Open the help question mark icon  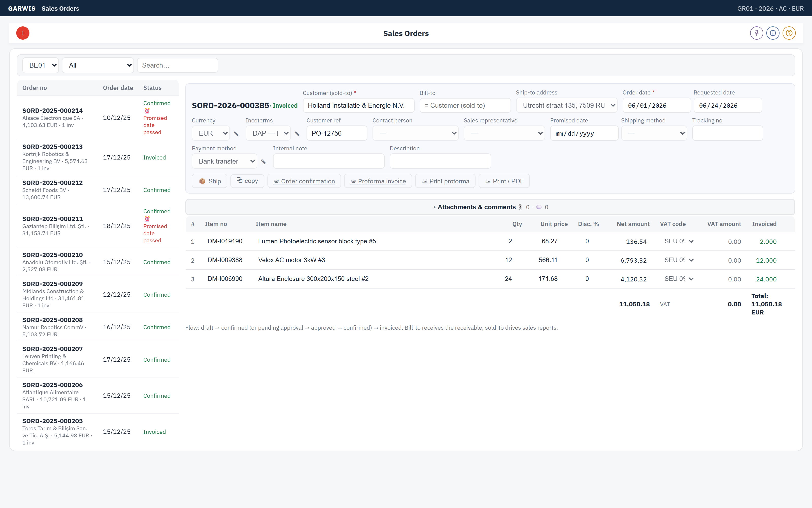pos(789,33)
